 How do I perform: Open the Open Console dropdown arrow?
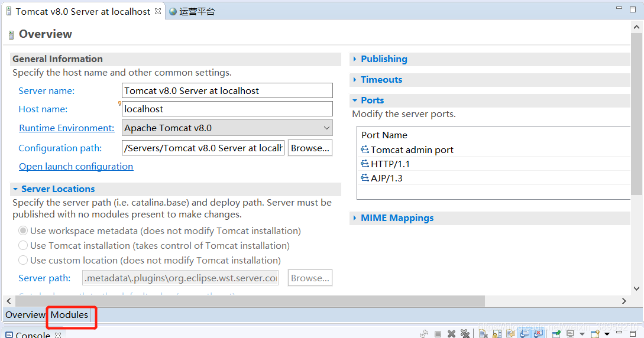(607, 334)
